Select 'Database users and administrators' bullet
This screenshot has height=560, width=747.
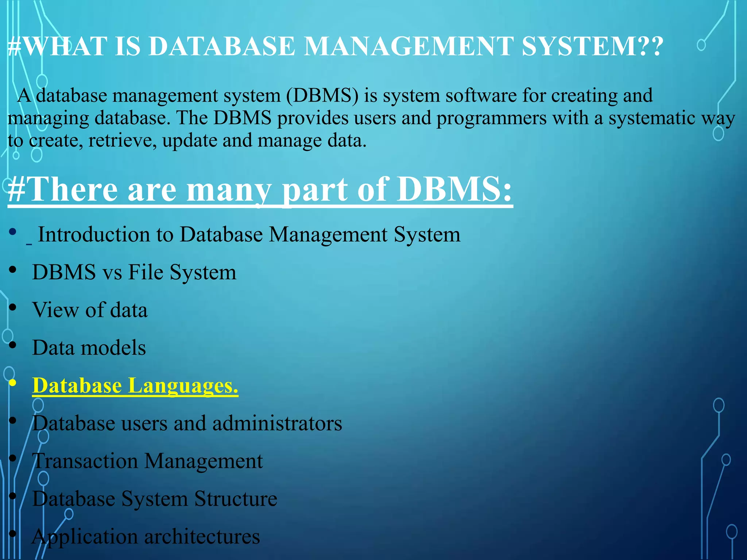[x=187, y=423]
